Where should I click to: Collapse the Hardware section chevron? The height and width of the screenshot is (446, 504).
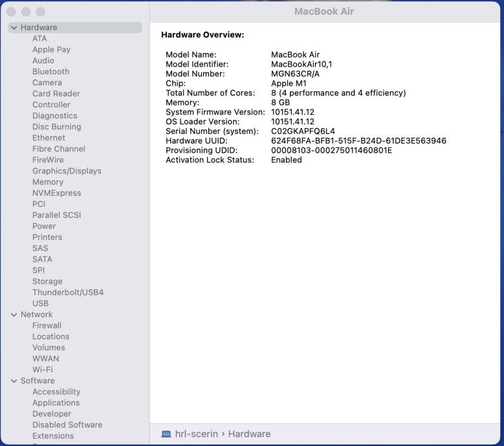point(14,28)
